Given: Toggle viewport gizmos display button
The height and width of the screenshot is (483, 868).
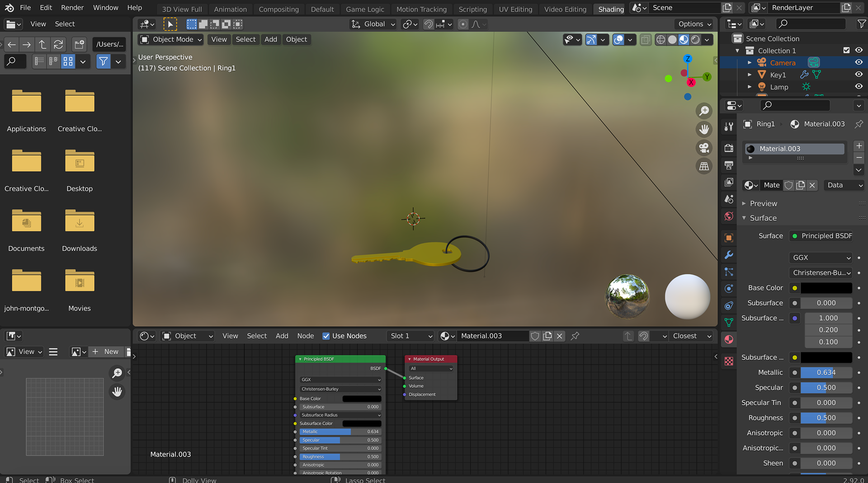Looking at the screenshot, I should [x=591, y=40].
